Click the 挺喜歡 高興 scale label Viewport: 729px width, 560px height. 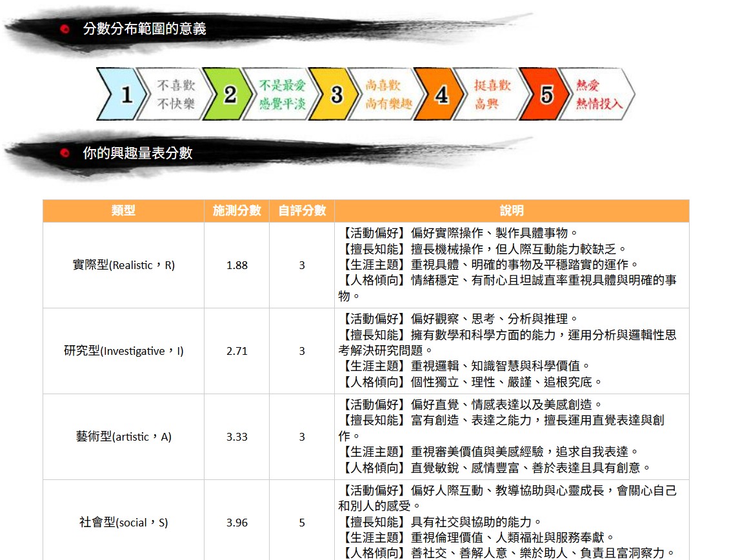pyautogui.click(x=492, y=95)
